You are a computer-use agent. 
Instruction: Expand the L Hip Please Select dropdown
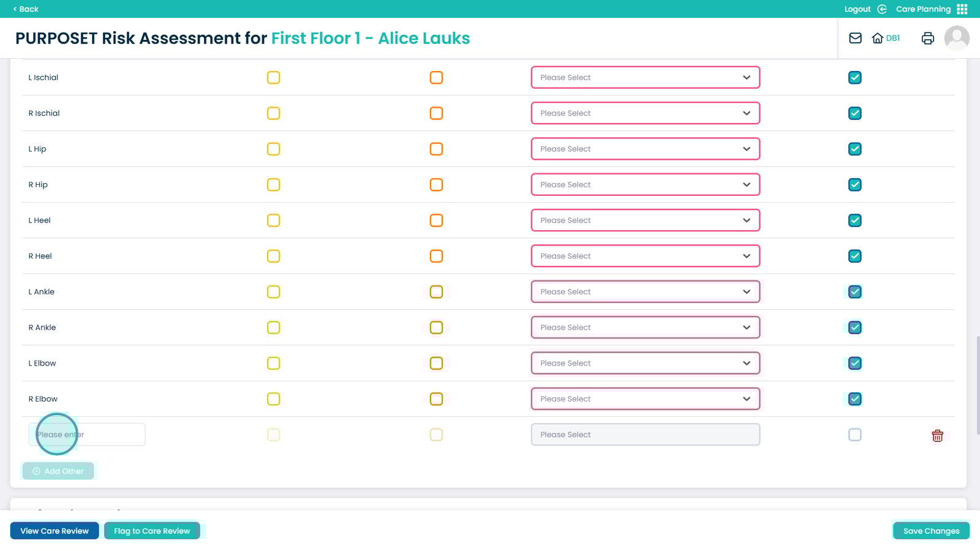[x=645, y=149]
